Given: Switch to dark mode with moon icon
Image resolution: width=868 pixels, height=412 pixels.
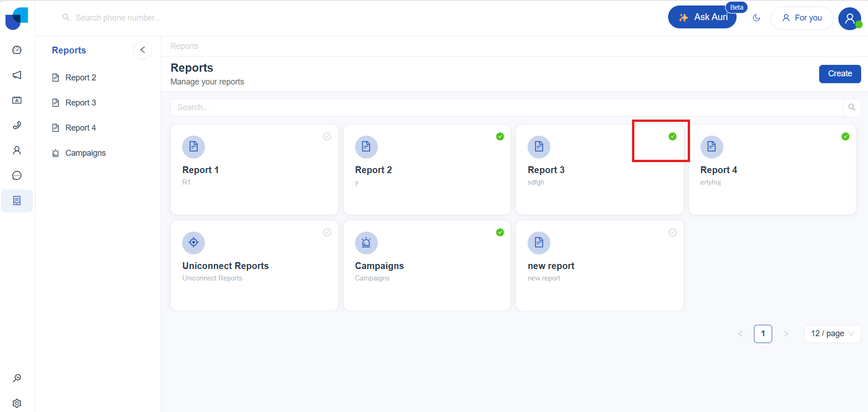Looking at the screenshot, I should tap(756, 18).
